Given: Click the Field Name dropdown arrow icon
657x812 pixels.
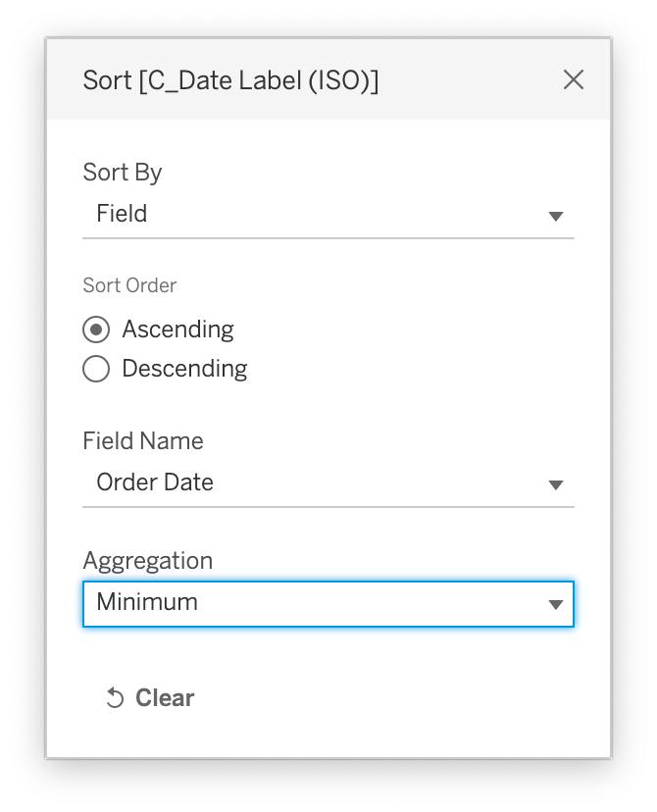Looking at the screenshot, I should click(x=555, y=484).
